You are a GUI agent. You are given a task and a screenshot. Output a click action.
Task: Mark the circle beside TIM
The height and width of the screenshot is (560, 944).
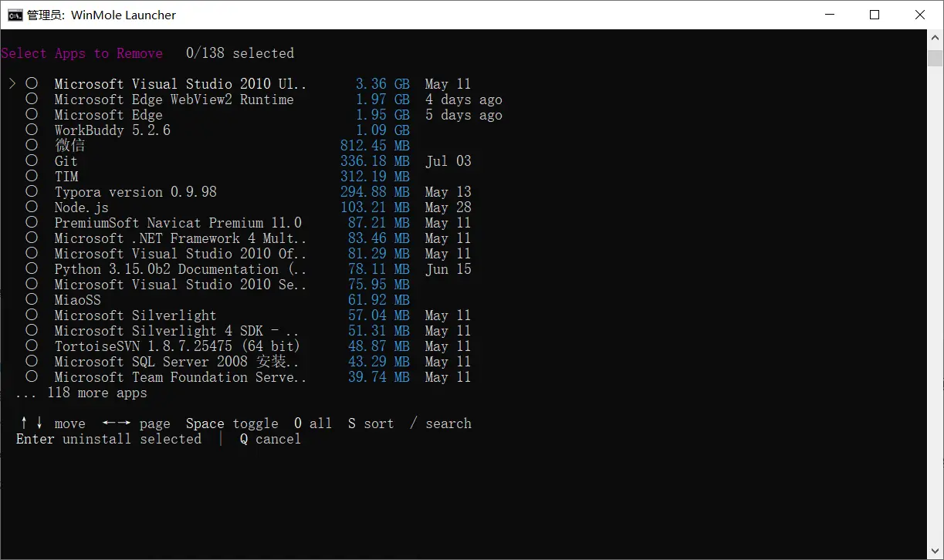(32, 176)
